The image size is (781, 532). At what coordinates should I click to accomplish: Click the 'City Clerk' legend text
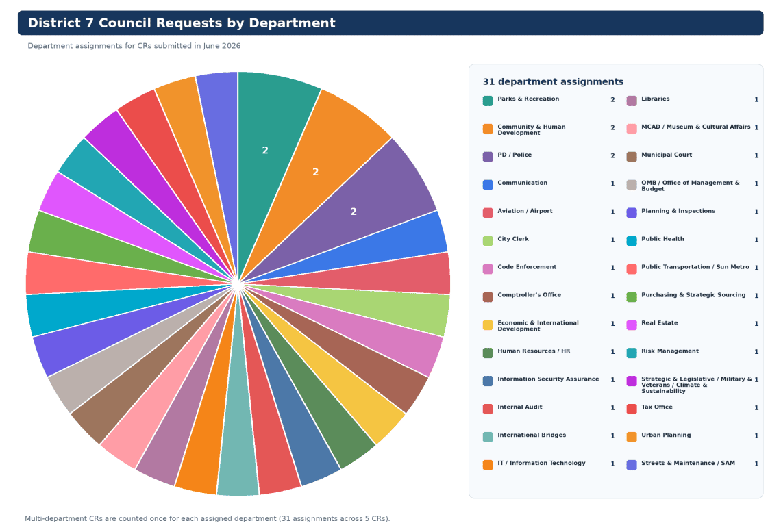click(513, 239)
